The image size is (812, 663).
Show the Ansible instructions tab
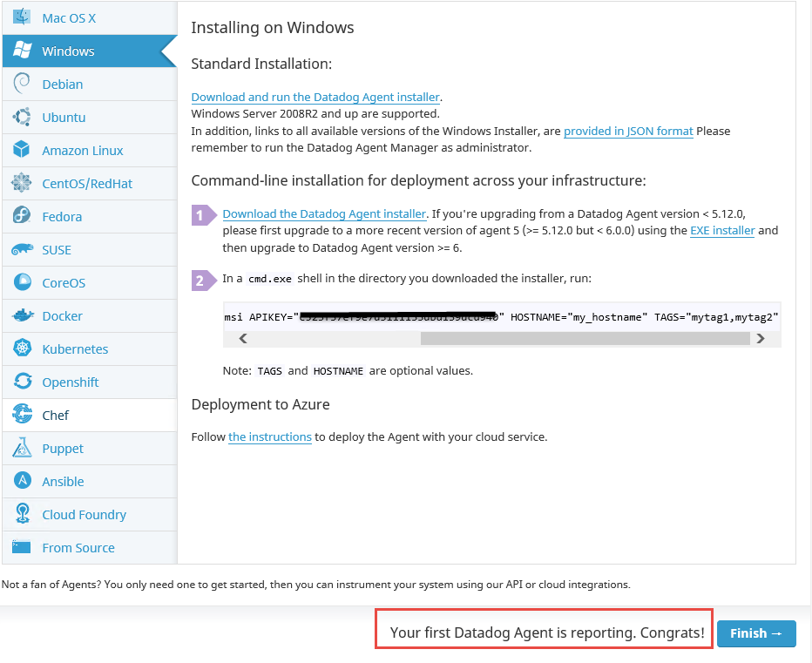click(90, 482)
